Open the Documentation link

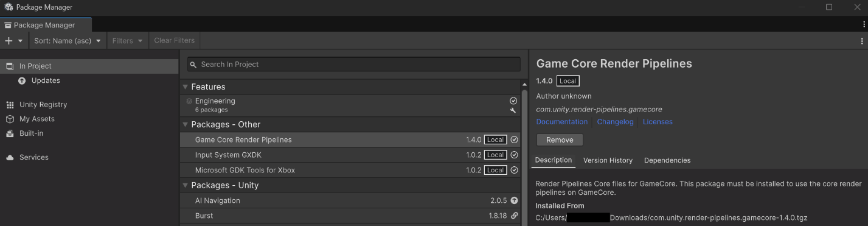tap(561, 122)
